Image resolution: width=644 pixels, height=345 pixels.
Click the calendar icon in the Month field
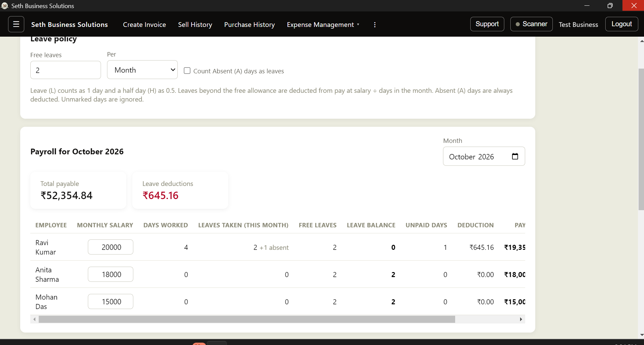coord(515,156)
